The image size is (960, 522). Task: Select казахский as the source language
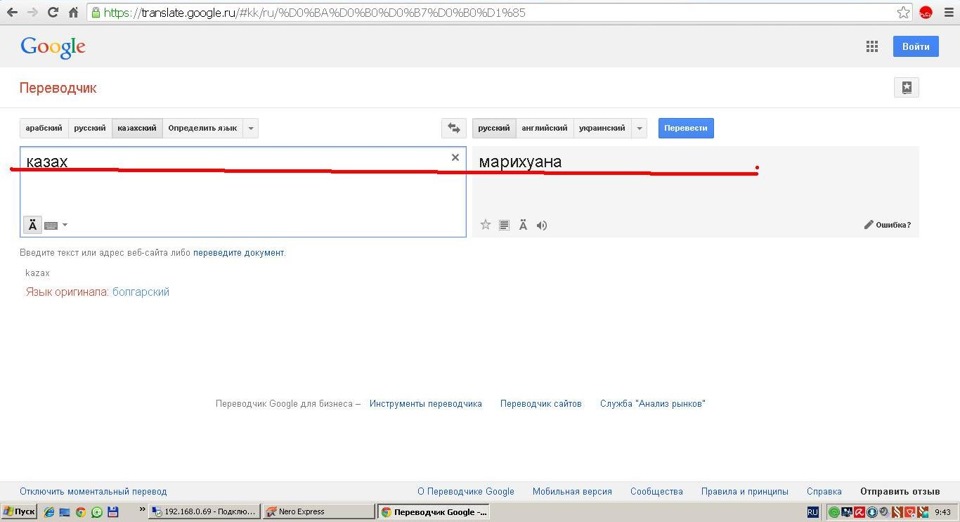(x=137, y=128)
